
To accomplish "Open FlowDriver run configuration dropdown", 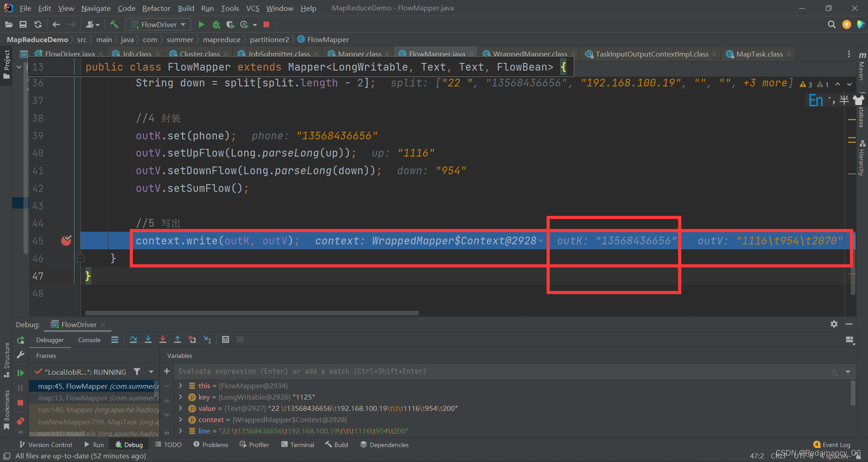I will (158, 24).
